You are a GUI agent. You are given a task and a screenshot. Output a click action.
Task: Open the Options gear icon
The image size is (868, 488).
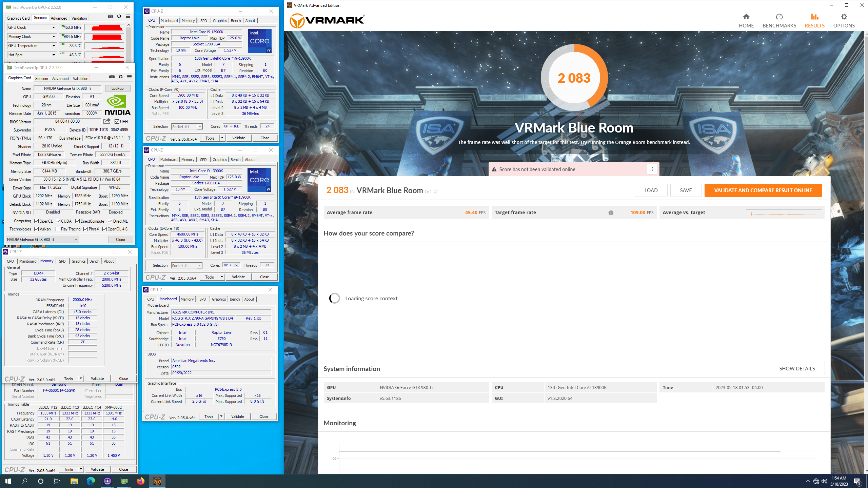844,17
